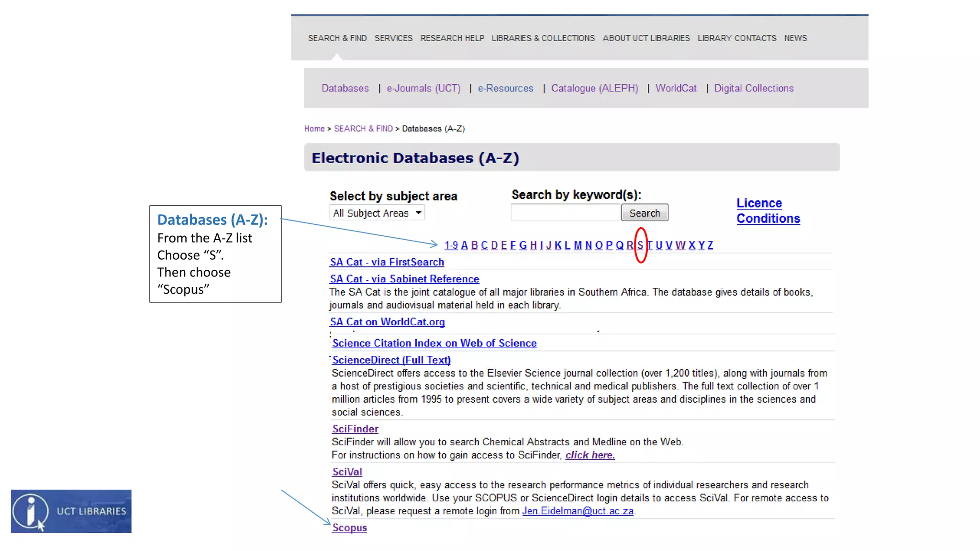Select letter V in the A-Z list
980x551 pixels.
click(x=669, y=245)
